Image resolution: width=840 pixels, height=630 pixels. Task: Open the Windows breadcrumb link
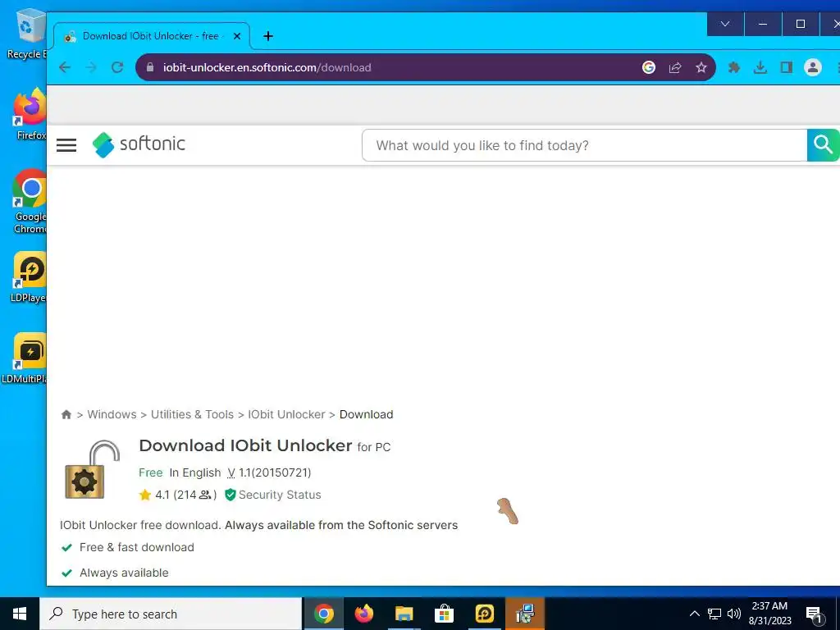click(112, 414)
